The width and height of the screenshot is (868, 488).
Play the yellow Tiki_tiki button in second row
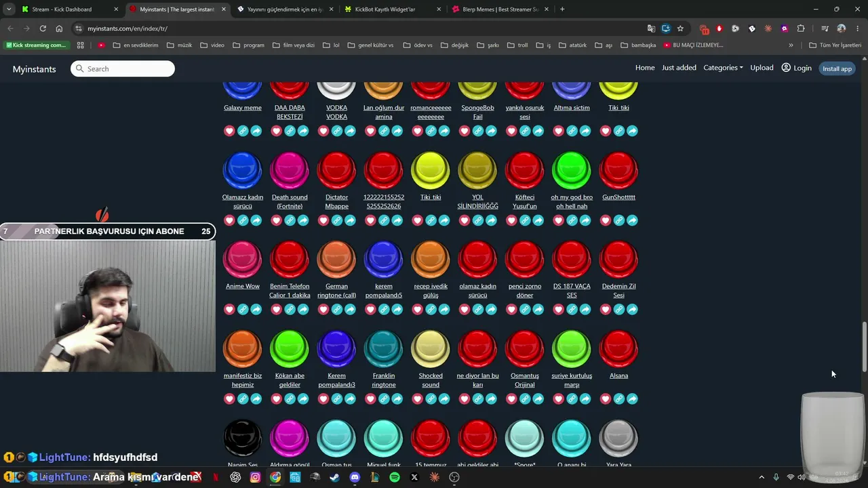(x=431, y=170)
